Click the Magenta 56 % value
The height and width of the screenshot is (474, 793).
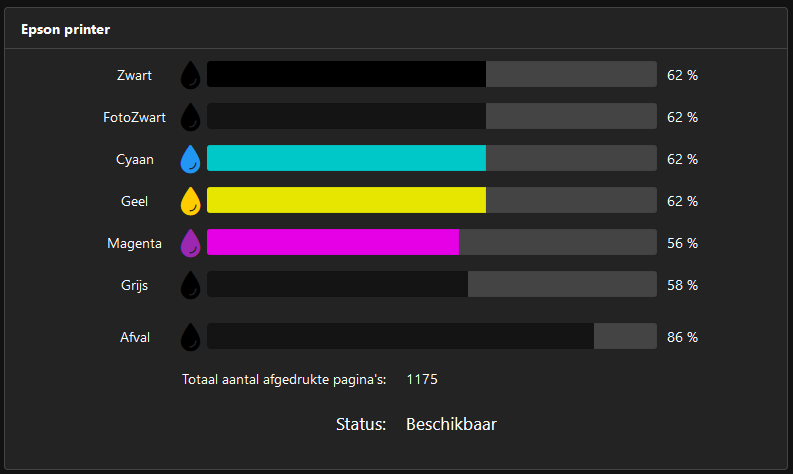click(x=682, y=243)
